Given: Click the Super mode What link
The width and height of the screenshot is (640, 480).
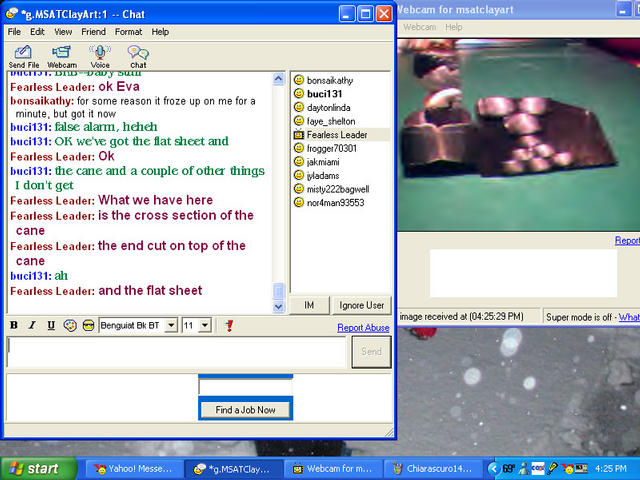Looking at the screenshot, I should coord(629,317).
